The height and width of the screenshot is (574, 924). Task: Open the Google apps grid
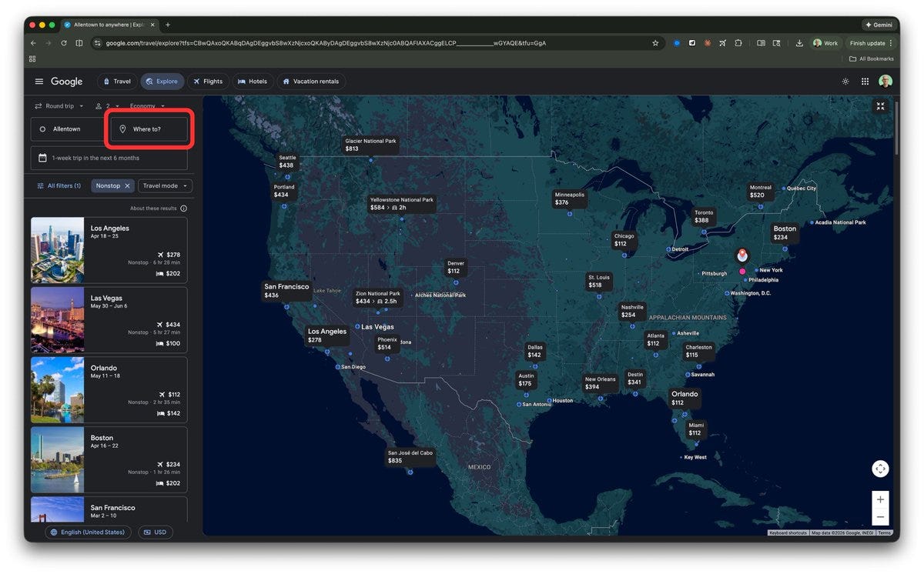pyautogui.click(x=865, y=82)
